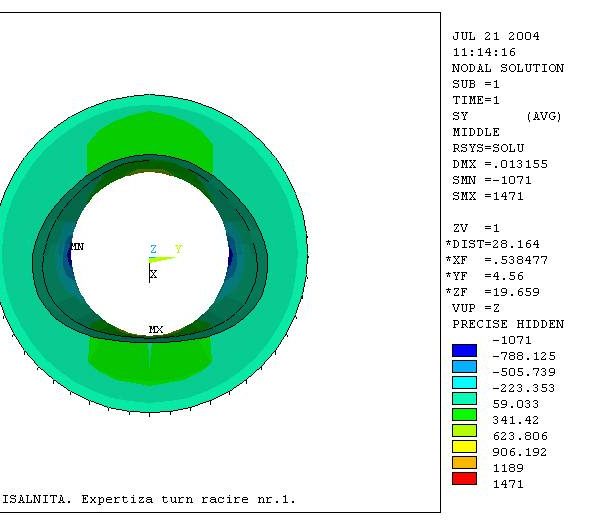Select the cyan legend color swatch
This screenshot has height=525, width=600.
coord(464,382)
